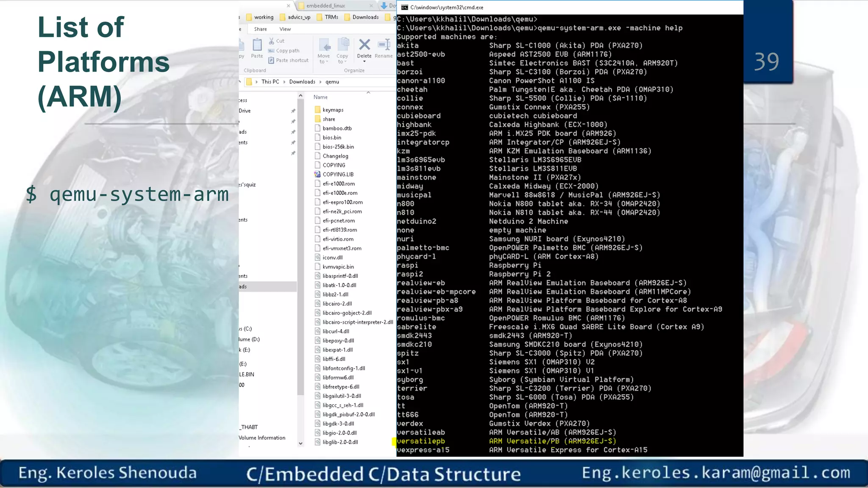Select libfontconfig-1.dll file name
This screenshot has width=868, height=488.
(344, 369)
